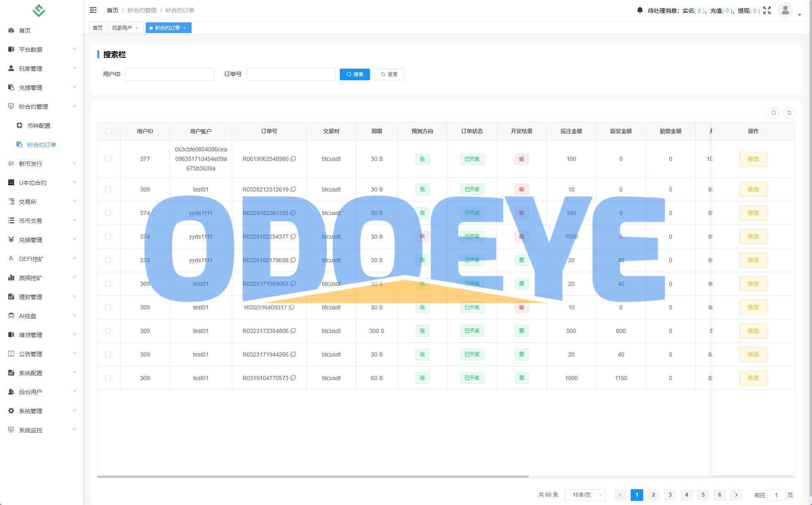Image resolution: width=812 pixels, height=505 pixels.
Task: Check the checkbox for order R0319104770573
Action: pyautogui.click(x=108, y=378)
